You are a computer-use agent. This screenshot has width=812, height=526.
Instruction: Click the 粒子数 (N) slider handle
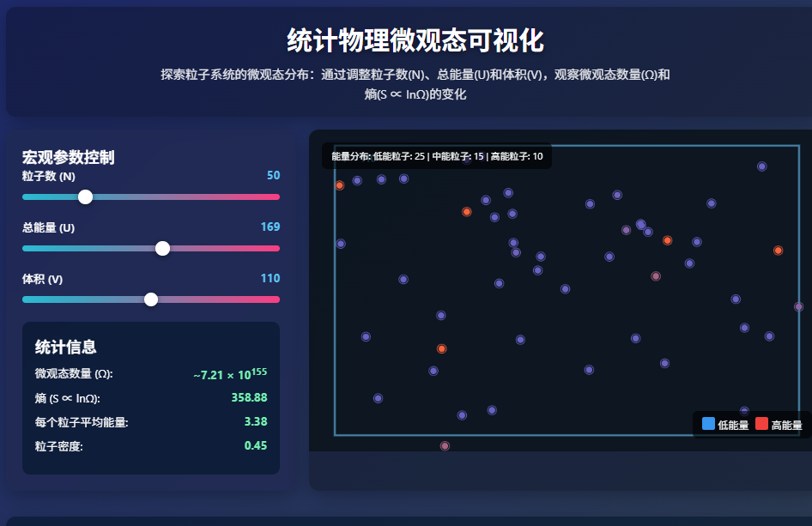85,196
